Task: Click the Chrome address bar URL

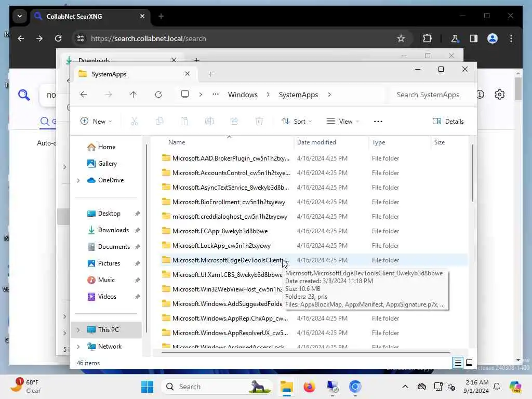Action: pyautogui.click(x=148, y=38)
